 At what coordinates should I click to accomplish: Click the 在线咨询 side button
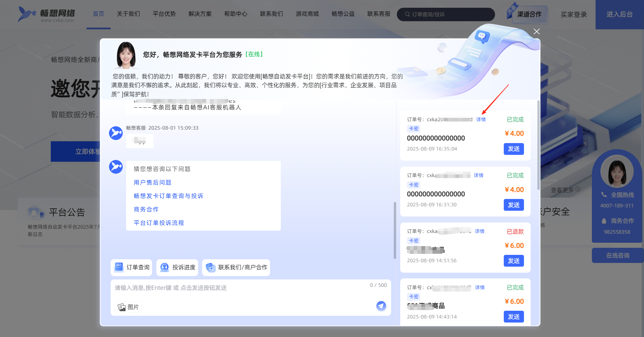click(618, 256)
